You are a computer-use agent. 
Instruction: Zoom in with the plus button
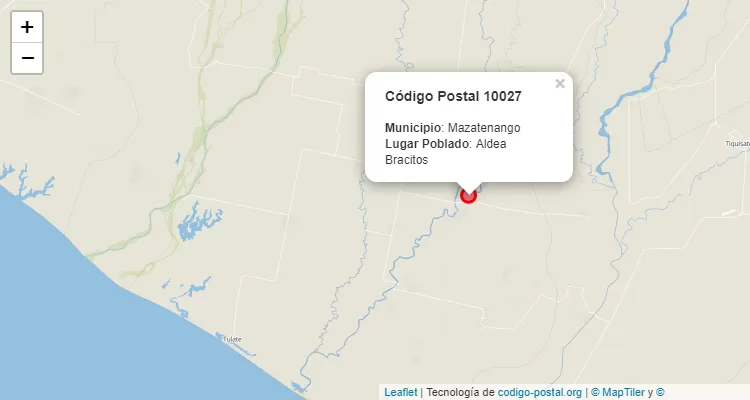[x=27, y=27]
